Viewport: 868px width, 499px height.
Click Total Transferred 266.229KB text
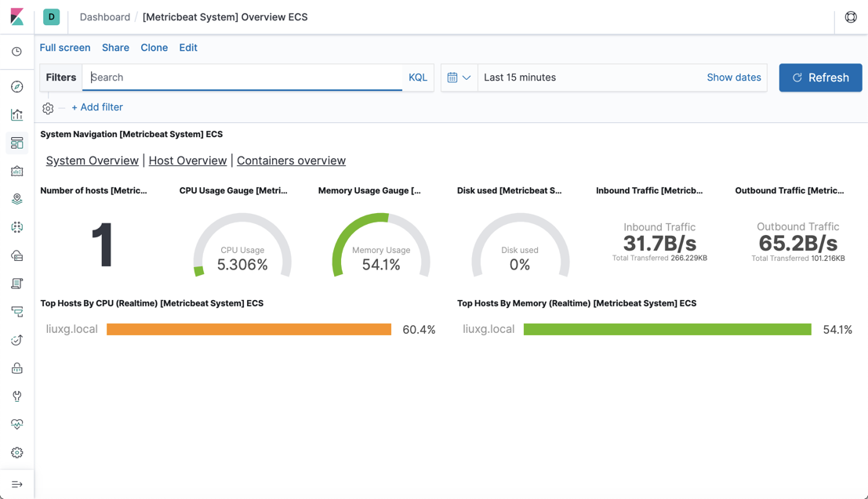coord(660,258)
